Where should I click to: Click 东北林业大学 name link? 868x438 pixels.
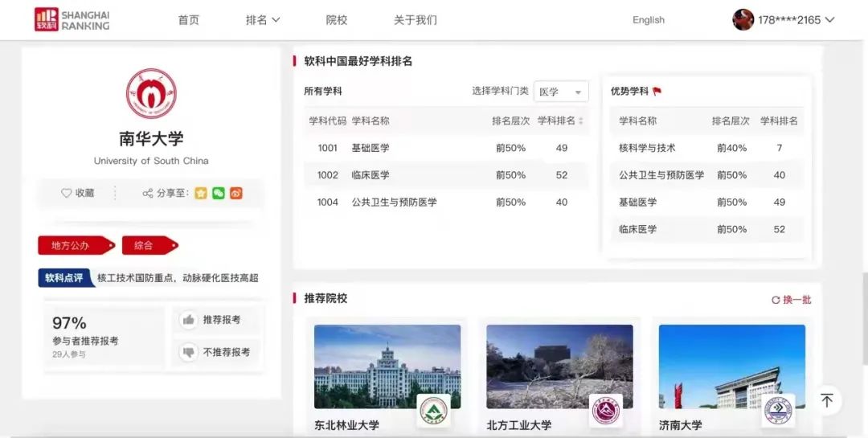[x=346, y=425]
